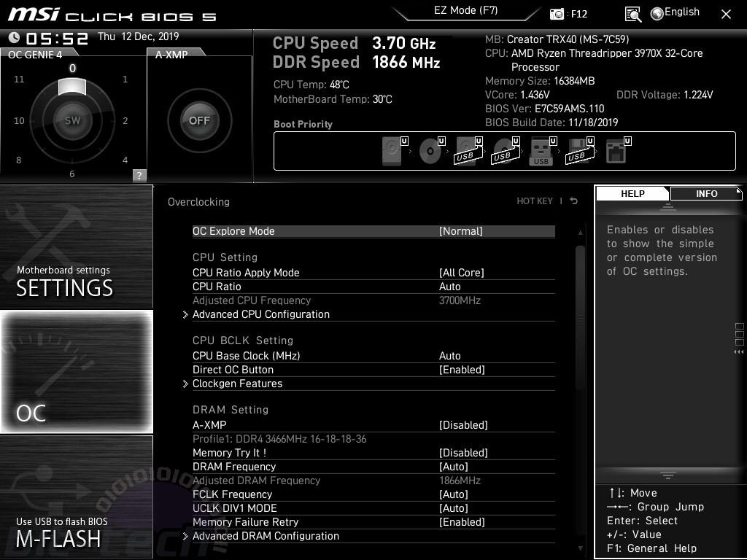This screenshot has height=560, width=747.
Task: Click the bottom handle of help panel
Action: point(668,475)
